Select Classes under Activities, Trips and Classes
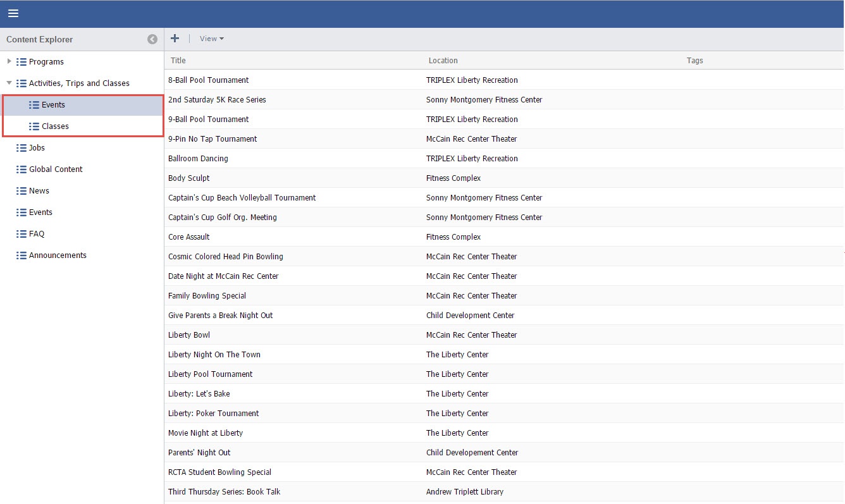This screenshot has width=845, height=504. click(x=55, y=126)
